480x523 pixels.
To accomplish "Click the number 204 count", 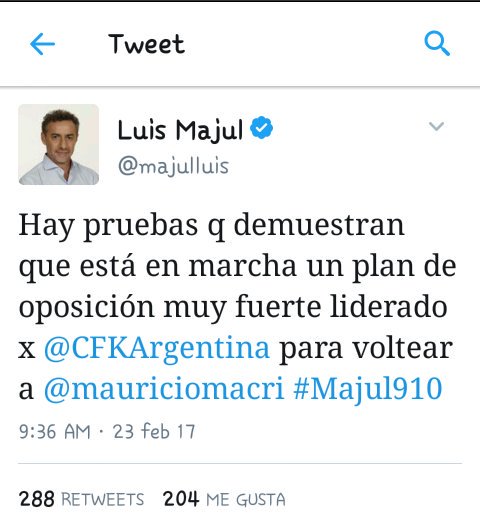I will coord(181,499).
